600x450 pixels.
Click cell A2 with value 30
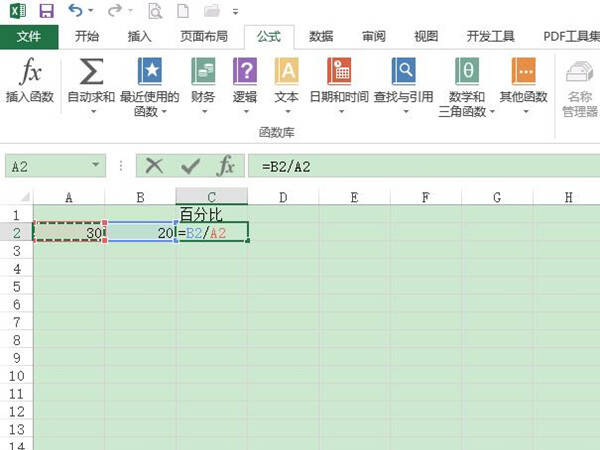tap(69, 232)
